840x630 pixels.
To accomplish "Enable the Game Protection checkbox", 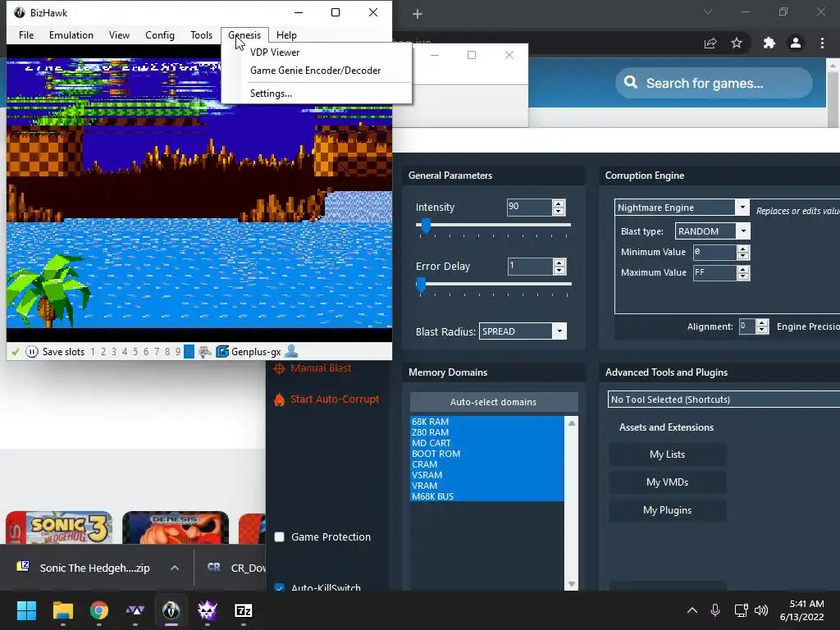I will (x=279, y=536).
